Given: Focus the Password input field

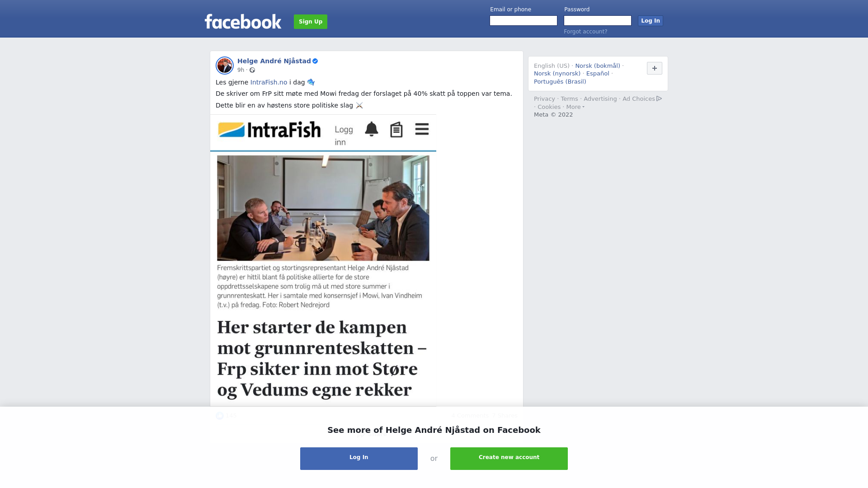Looking at the screenshot, I should pos(598,21).
